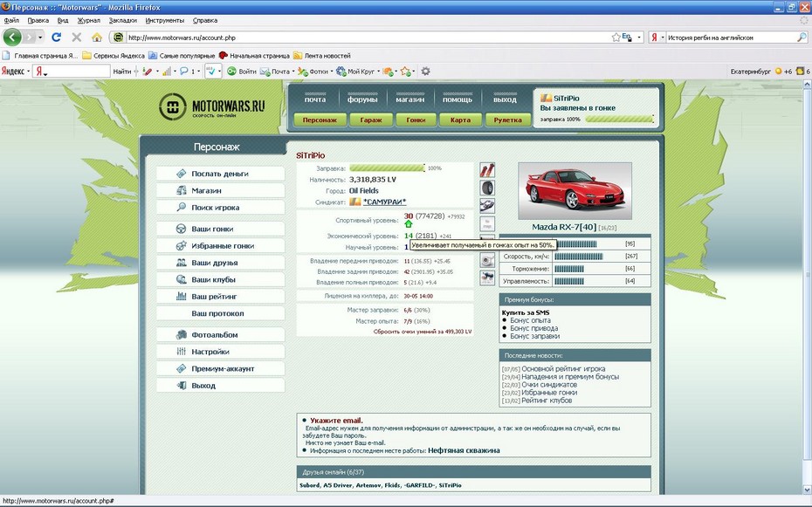Click the syndicate emblem next to *САМУРАИ*
Viewport: 812px width, 507px height.
[x=355, y=202]
